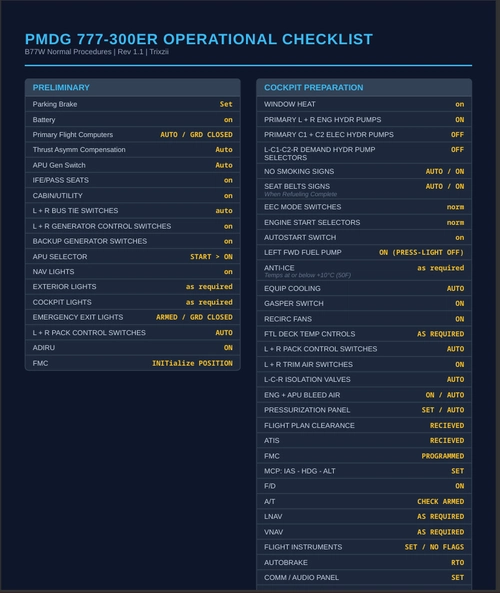
Task: Select the 'EXTERIOR LIGHTS' label
Action: [64, 287]
